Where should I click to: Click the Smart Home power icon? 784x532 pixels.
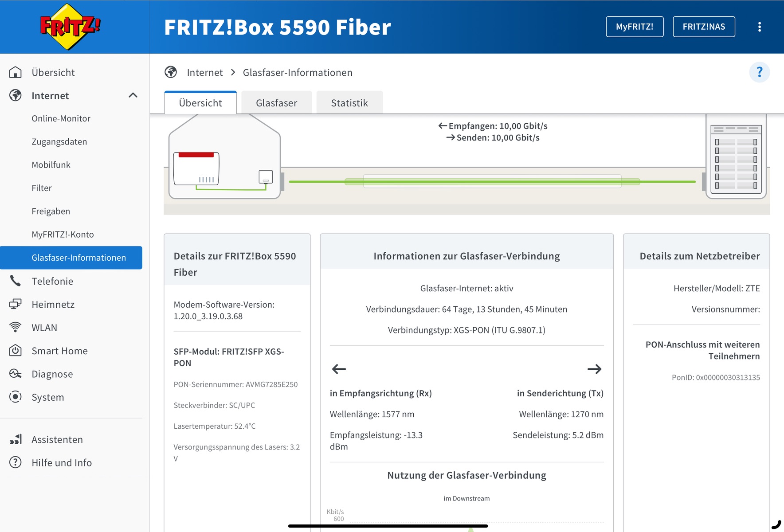(16, 350)
